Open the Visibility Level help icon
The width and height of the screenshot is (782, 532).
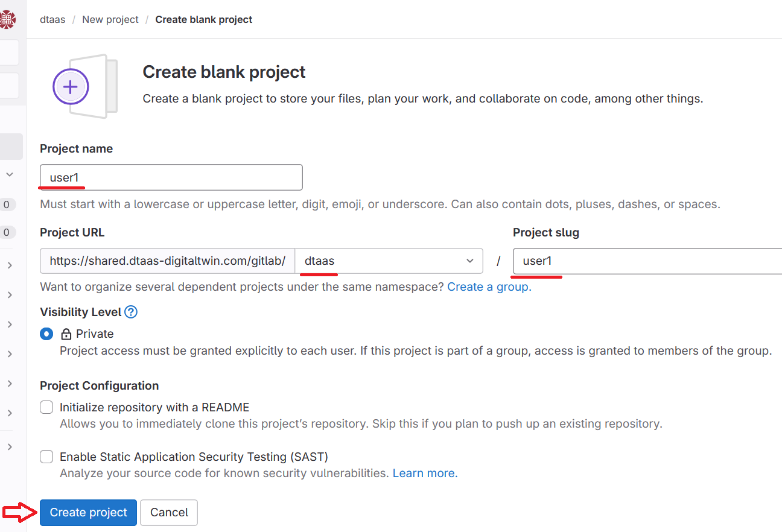pos(131,312)
